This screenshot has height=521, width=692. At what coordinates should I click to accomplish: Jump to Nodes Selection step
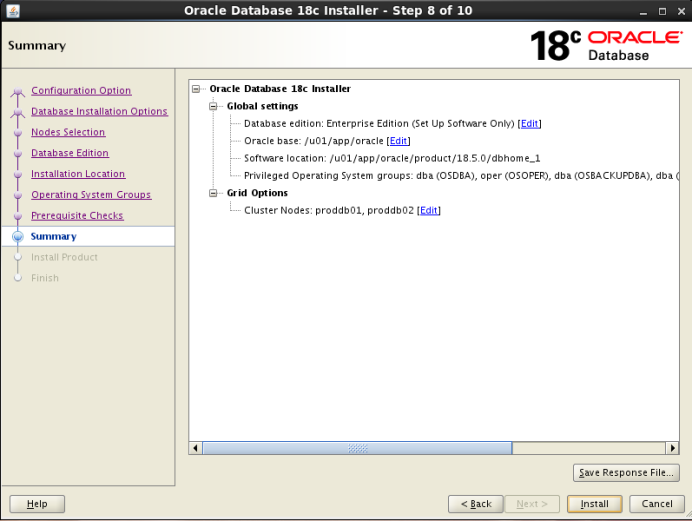click(68, 132)
